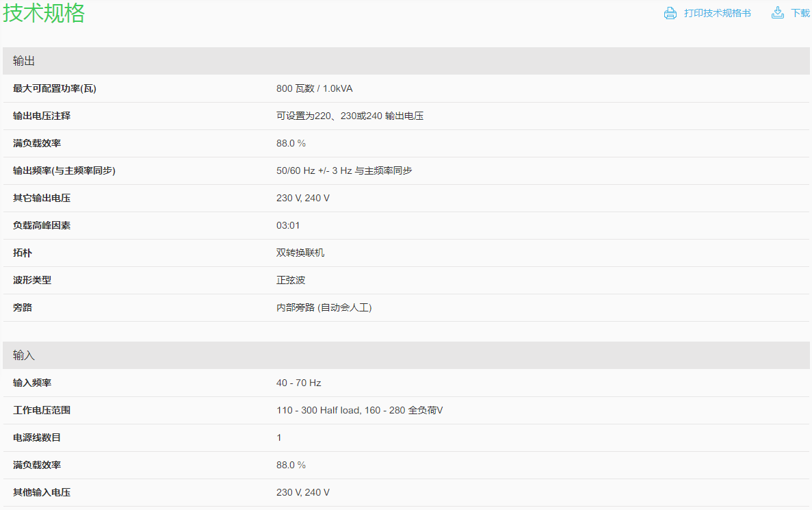This screenshot has height=510, width=812.
Task: Click the 下载 text link
Action: click(800, 13)
